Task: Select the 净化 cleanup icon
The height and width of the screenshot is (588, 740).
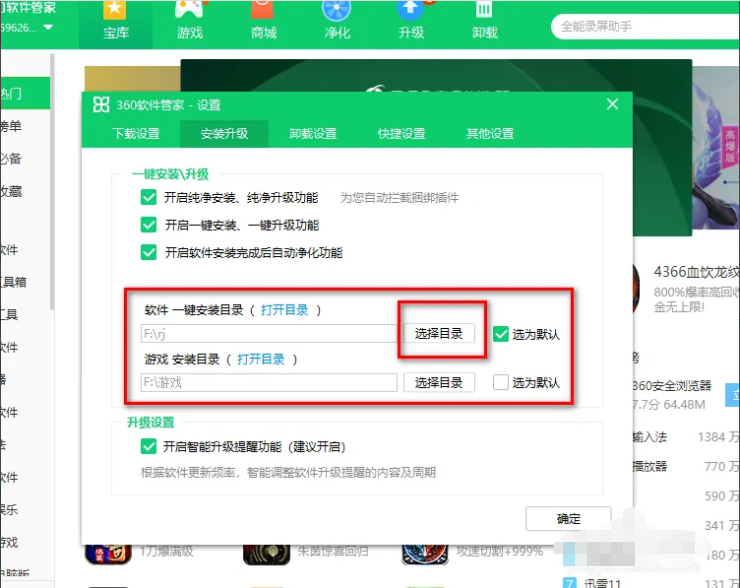Action: [x=337, y=11]
